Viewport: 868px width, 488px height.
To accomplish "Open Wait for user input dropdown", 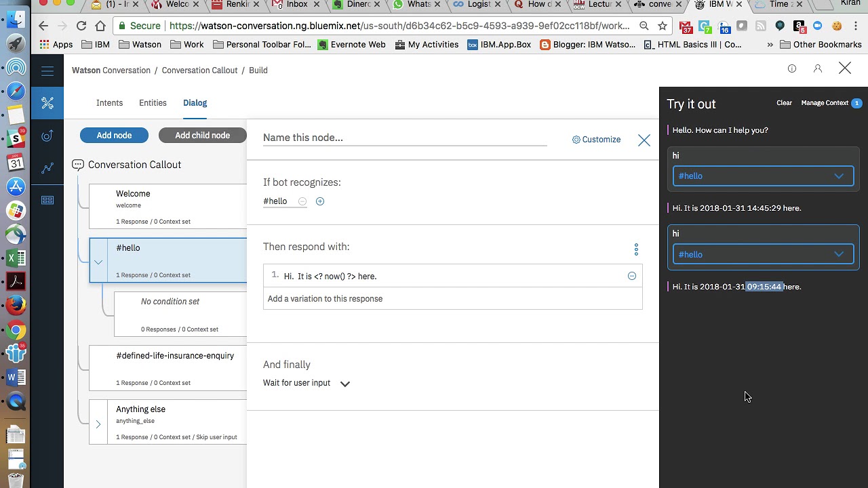I will point(307,383).
